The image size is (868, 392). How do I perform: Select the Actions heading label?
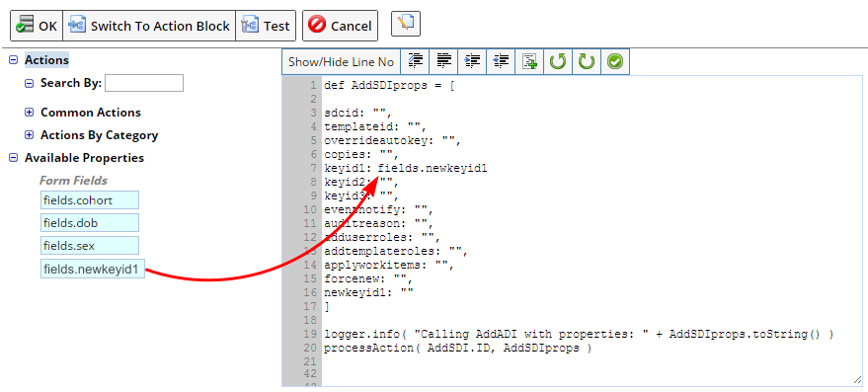point(47,60)
